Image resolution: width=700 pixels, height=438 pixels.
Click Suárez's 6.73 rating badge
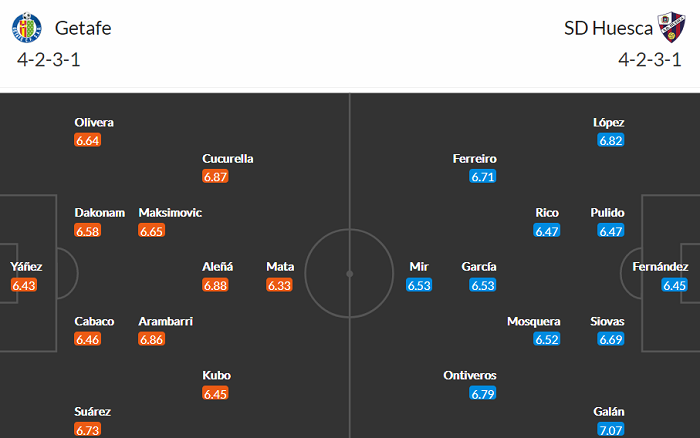[x=88, y=429]
